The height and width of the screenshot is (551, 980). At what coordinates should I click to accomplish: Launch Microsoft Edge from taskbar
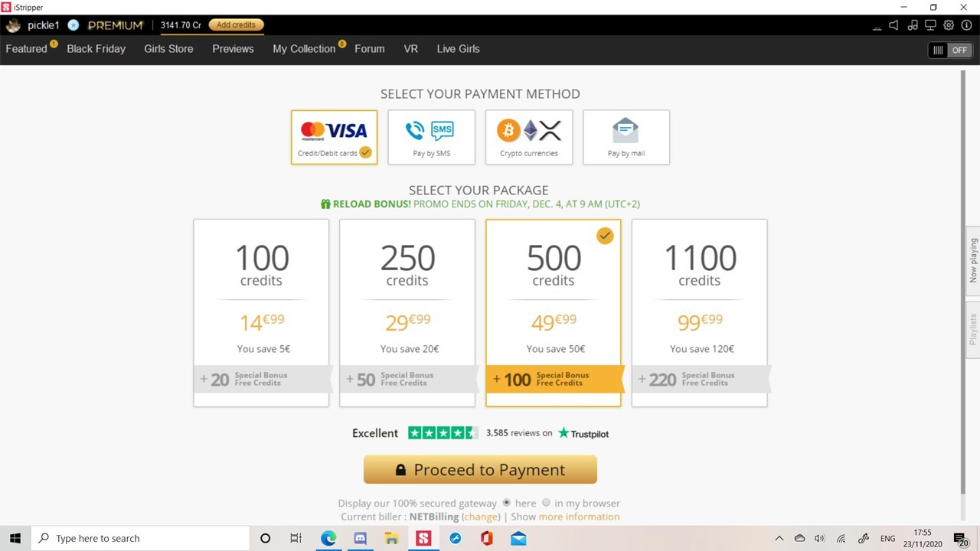328,538
